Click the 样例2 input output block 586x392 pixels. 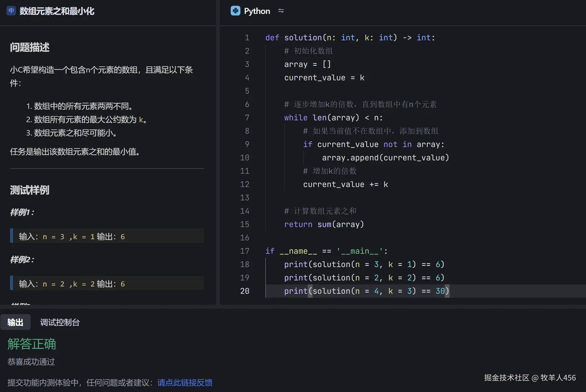[107, 284]
